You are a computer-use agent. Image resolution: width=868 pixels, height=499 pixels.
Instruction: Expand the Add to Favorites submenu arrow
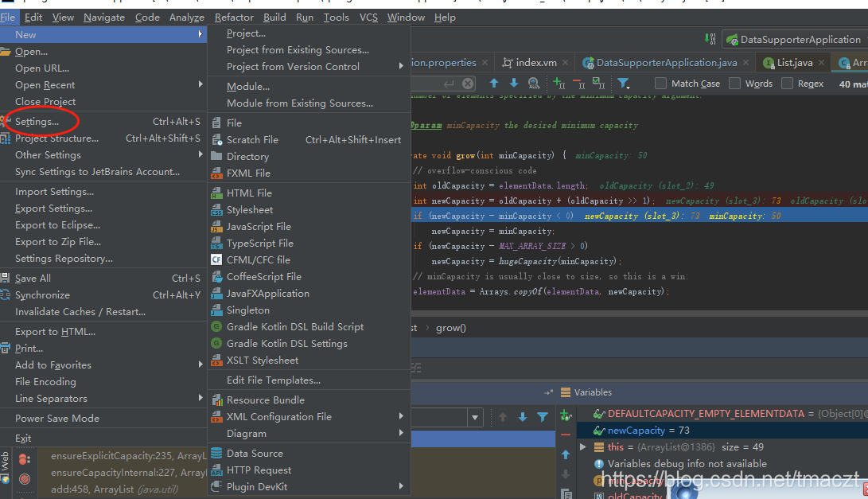(x=200, y=365)
